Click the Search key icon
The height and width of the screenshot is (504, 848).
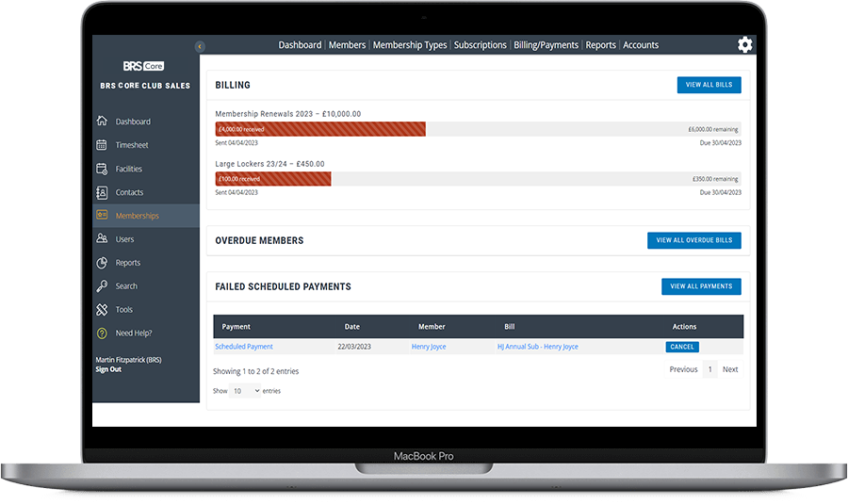pos(102,285)
